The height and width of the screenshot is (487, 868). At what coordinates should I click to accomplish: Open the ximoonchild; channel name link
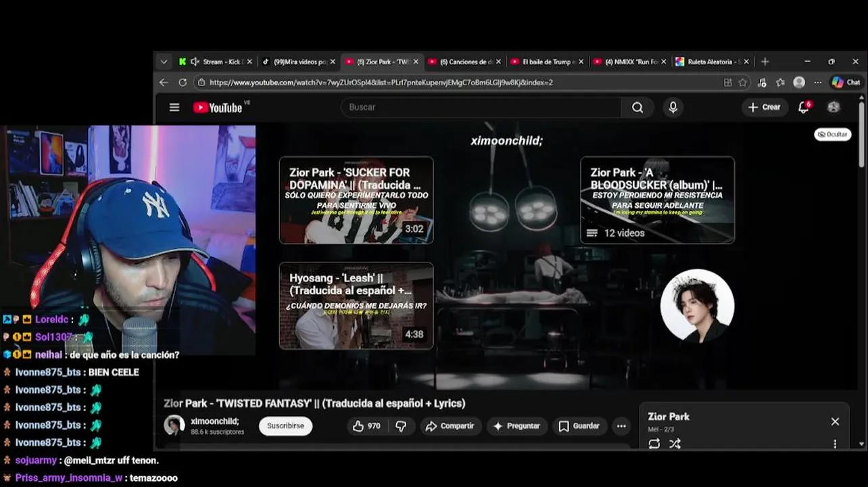[214, 421]
